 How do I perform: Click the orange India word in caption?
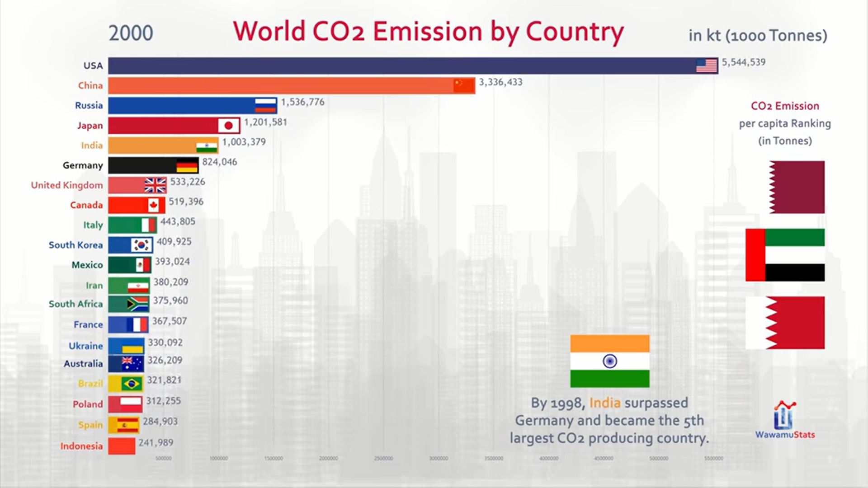(605, 403)
